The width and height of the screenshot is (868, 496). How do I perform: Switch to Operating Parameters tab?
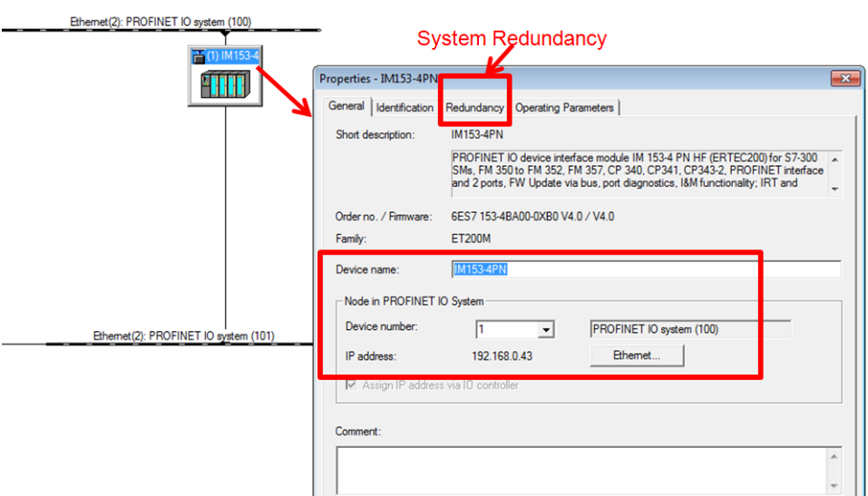click(564, 108)
